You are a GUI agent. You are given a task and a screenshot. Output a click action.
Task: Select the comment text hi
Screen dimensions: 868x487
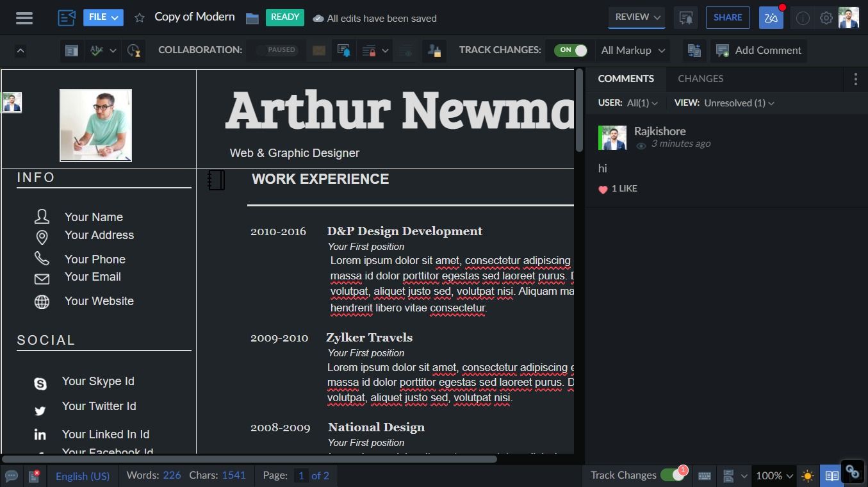pos(602,168)
